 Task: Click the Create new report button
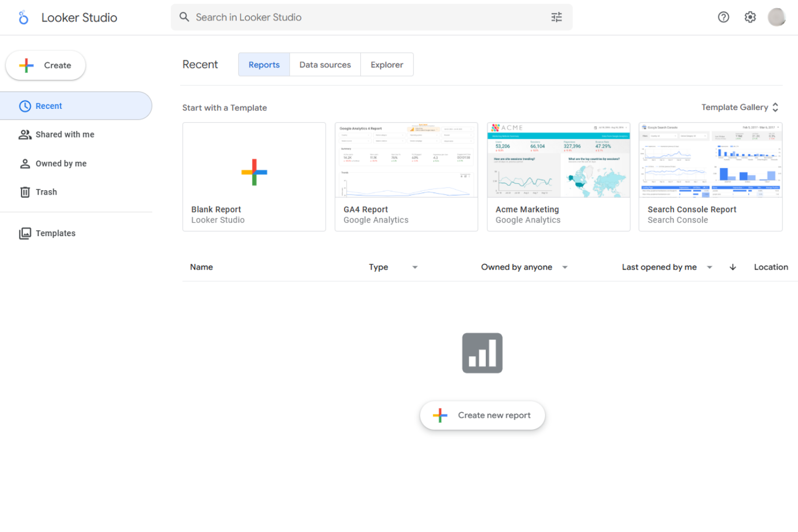[x=482, y=415]
